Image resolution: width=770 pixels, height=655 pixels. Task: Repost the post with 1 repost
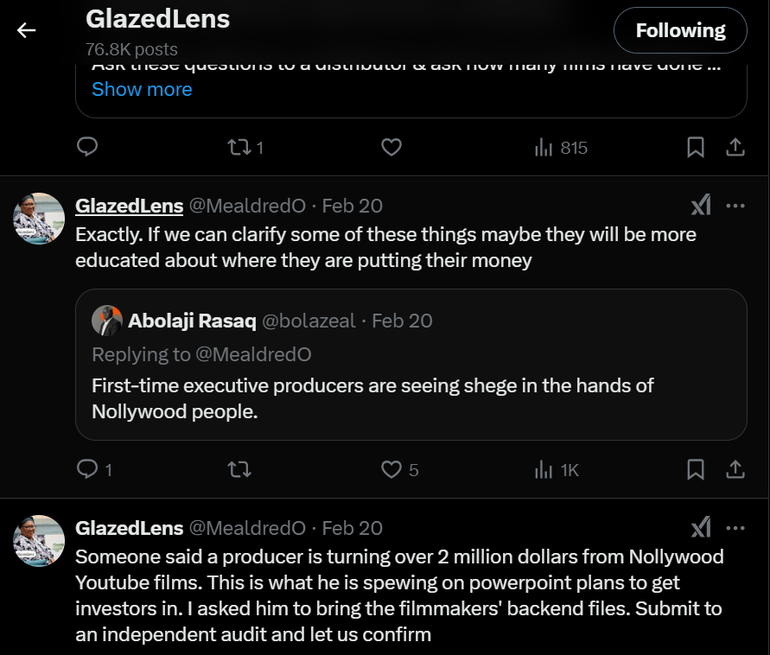click(240, 147)
